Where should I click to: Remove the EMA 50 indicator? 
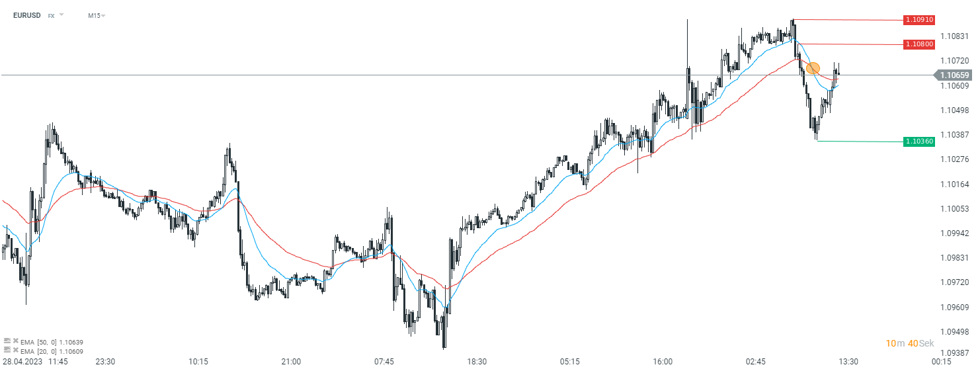(x=15, y=342)
